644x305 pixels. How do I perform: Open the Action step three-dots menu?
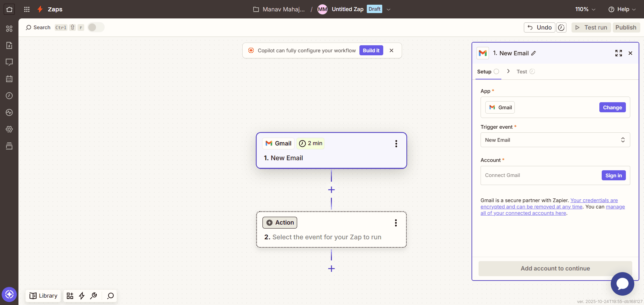pos(396,223)
